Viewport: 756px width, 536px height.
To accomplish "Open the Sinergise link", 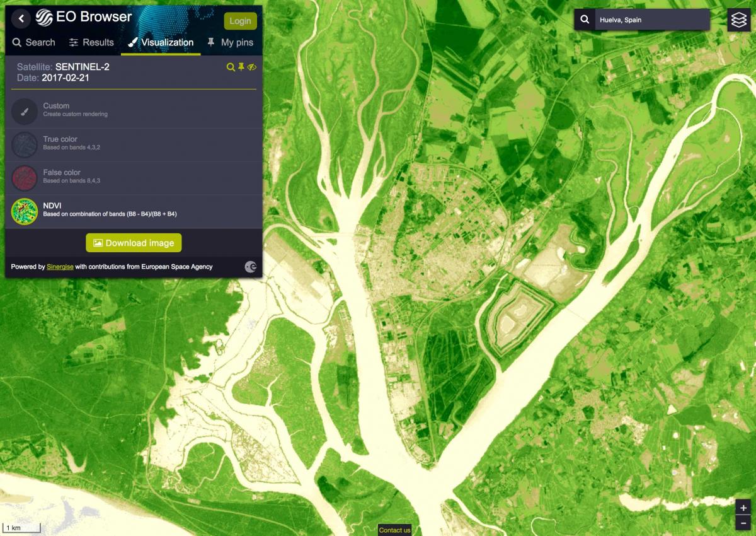I will 60,267.
